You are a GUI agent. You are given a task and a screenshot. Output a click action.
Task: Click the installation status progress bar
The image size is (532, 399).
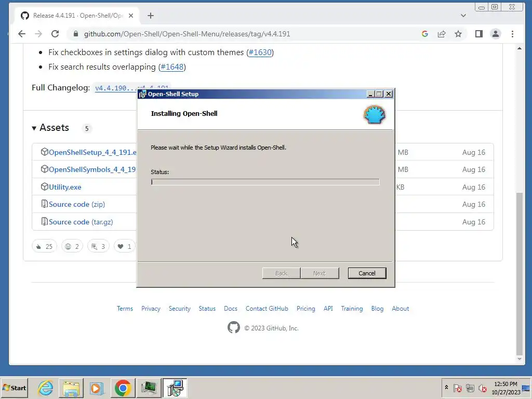(x=265, y=182)
